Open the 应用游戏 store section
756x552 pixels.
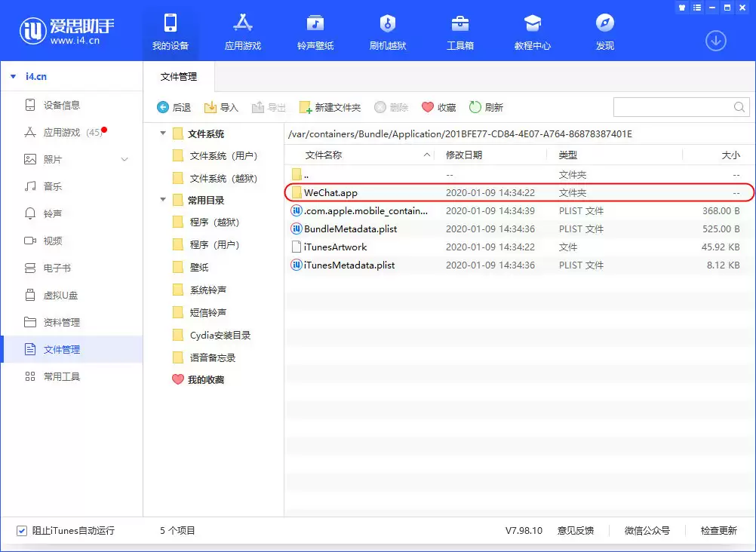pos(242,32)
